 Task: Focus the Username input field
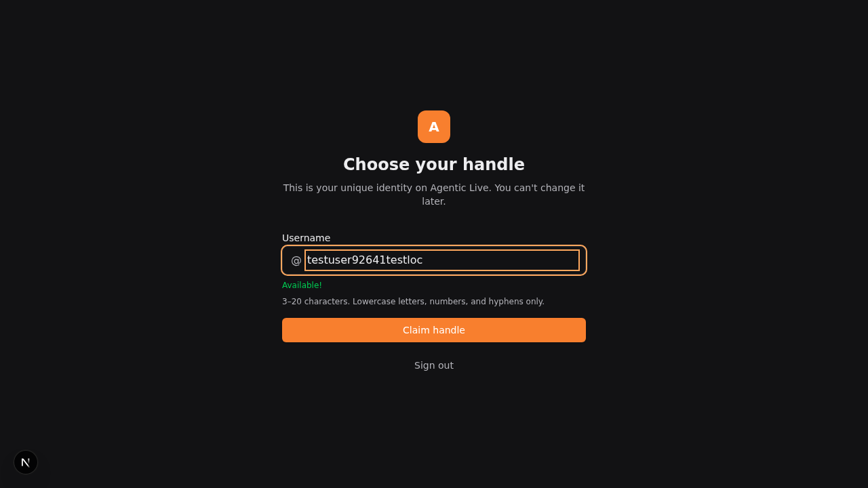[x=442, y=260]
